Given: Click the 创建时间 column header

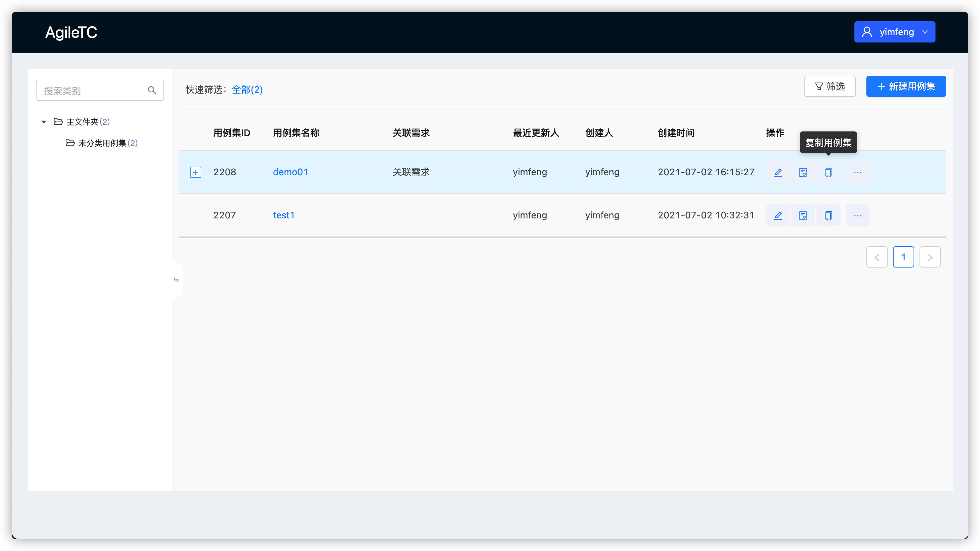Looking at the screenshot, I should 676,133.
